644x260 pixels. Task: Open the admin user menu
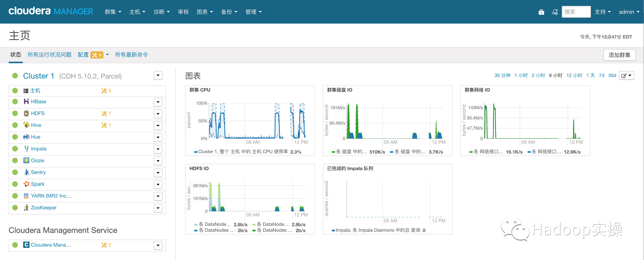(x=629, y=12)
